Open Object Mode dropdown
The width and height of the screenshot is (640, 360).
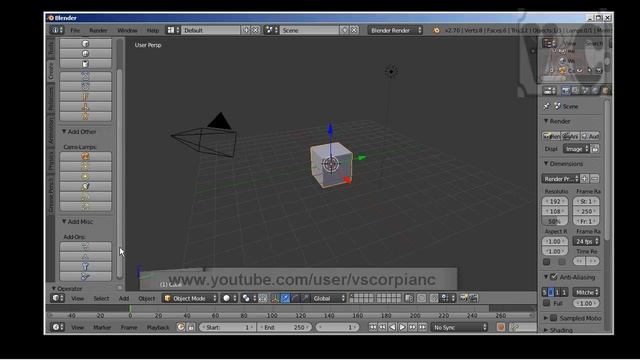(x=190, y=298)
